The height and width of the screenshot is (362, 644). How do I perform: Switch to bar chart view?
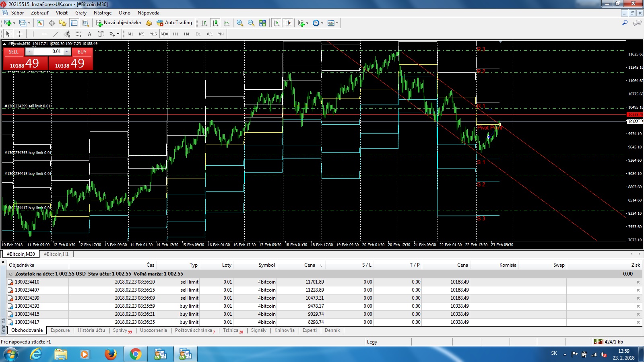coord(204,23)
